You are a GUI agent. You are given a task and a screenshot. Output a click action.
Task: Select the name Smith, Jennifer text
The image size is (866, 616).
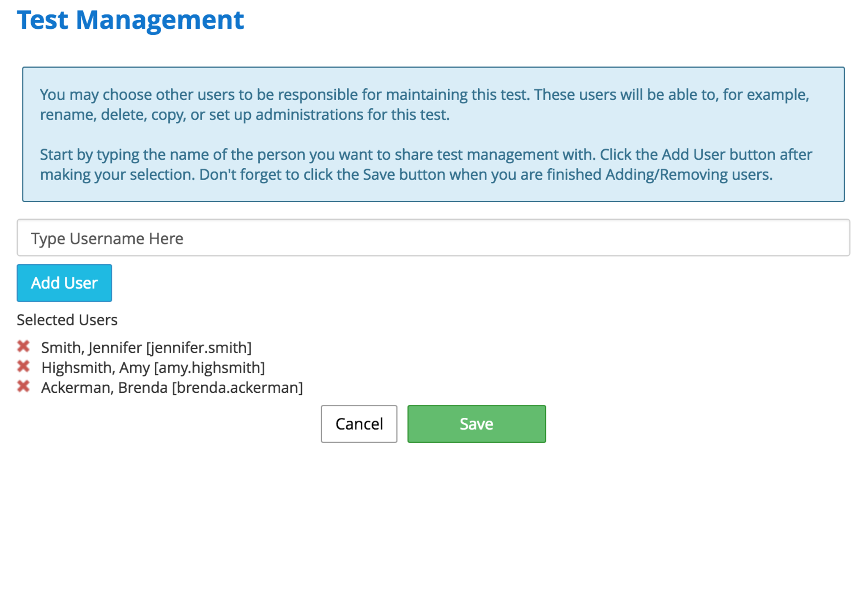coord(91,348)
